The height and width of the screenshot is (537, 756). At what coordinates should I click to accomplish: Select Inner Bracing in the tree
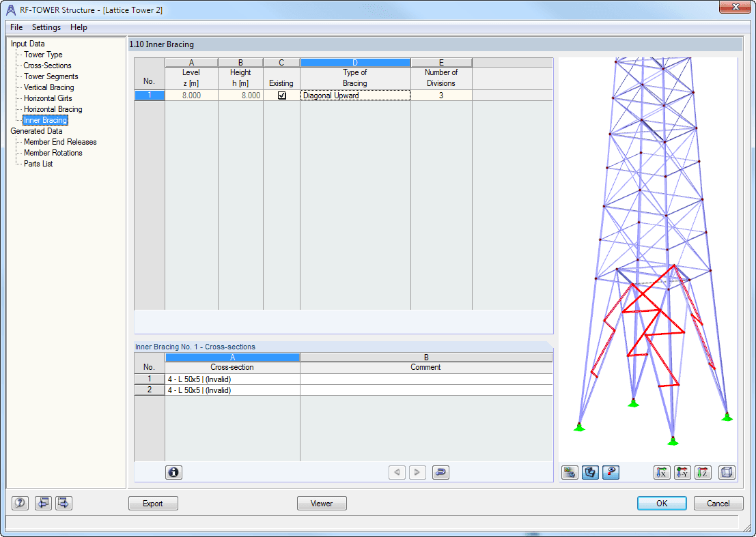pos(45,120)
